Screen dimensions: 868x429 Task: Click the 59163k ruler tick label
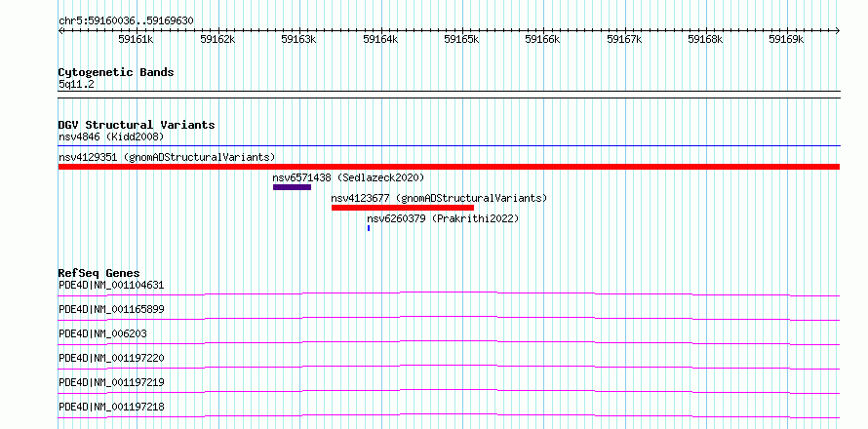[x=299, y=39]
